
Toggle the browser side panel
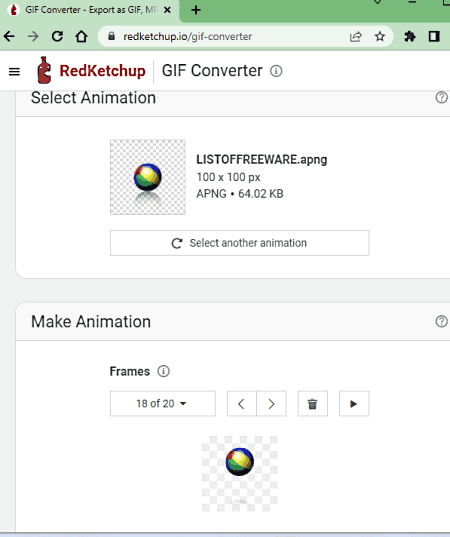click(434, 36)
